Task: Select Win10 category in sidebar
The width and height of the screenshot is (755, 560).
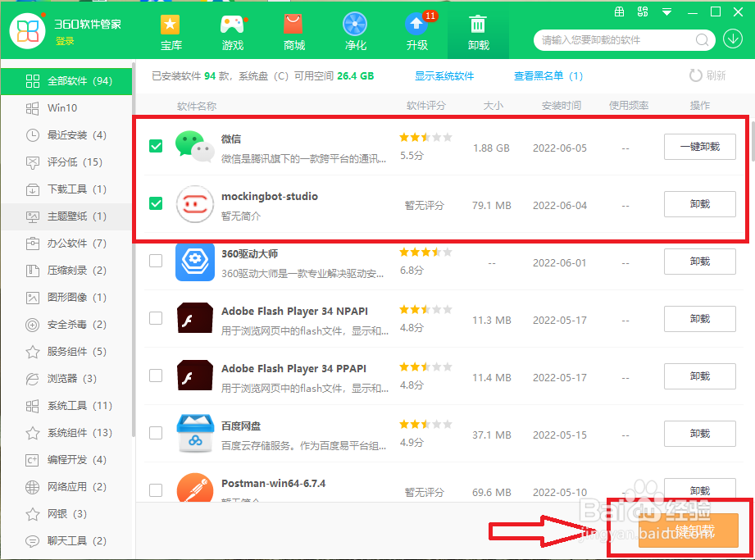Action: pyautogui.click(x=66, y=108)
